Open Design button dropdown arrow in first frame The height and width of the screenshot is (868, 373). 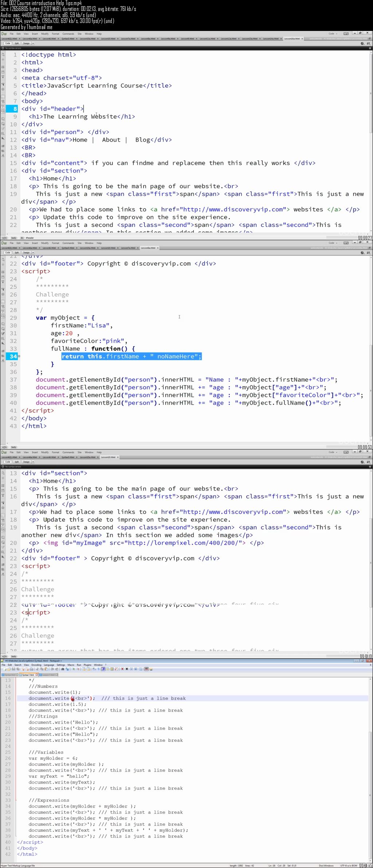click(x=33, y=43)
